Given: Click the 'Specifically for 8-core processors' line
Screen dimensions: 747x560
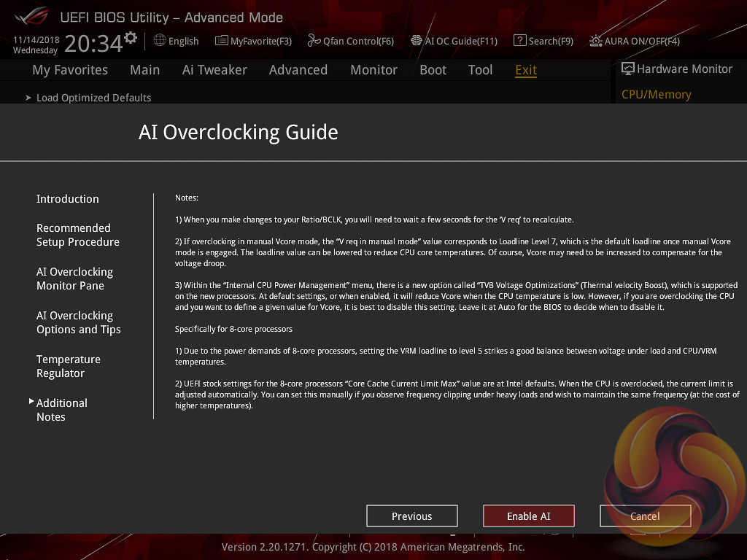Looking at the screenshot, I should 233,329.
